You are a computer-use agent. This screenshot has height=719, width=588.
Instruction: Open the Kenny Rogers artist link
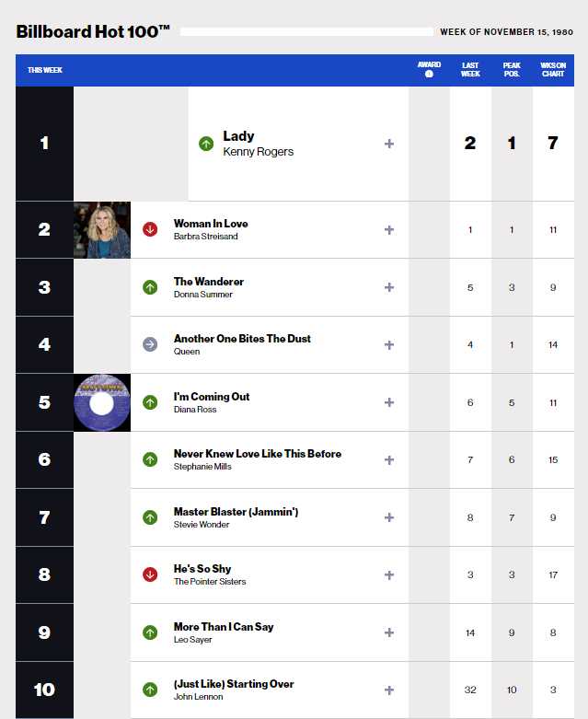[258, 152]
